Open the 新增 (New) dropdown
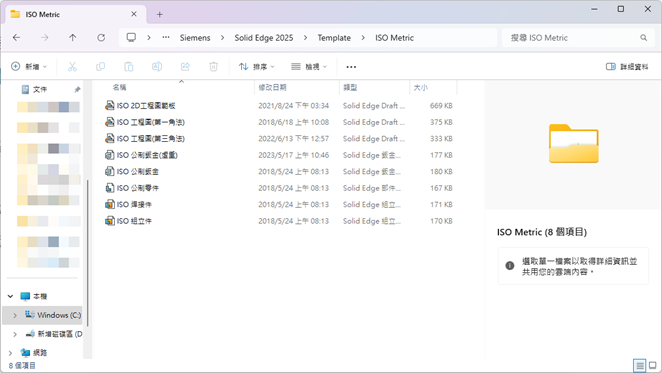The height and width of the screenshot is (373, 662). [x=29, y=66]
